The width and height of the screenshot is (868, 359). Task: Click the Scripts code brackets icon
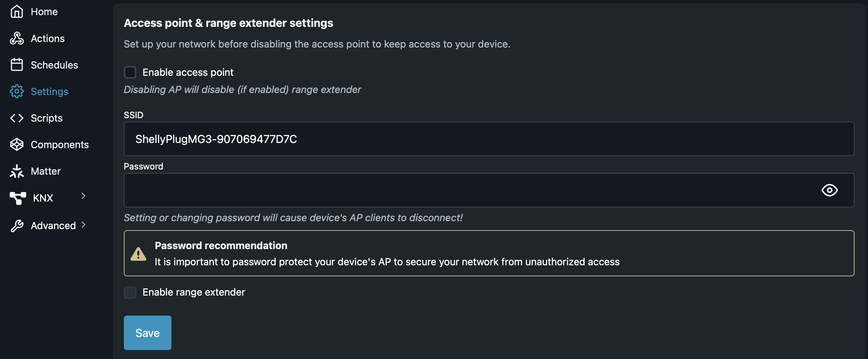17,118
